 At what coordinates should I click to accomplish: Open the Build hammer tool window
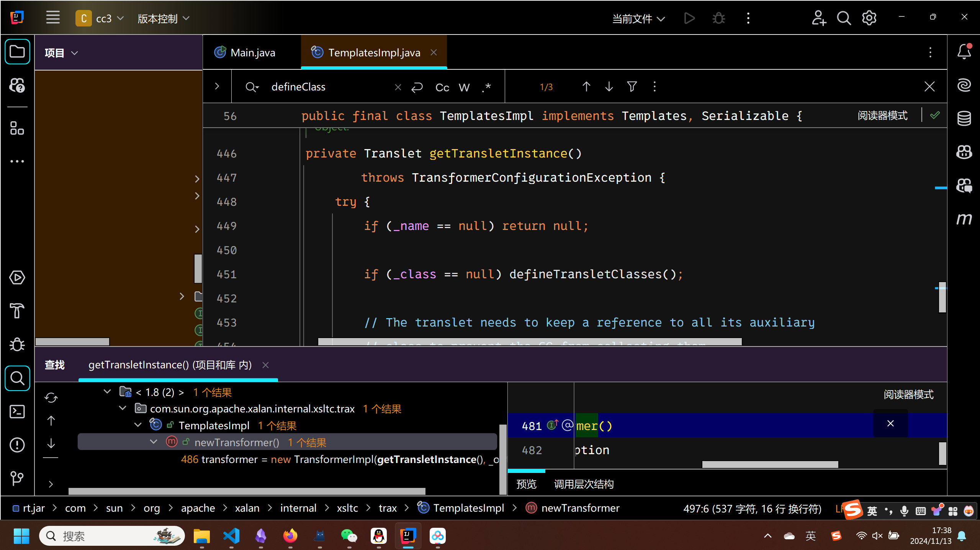17,310
